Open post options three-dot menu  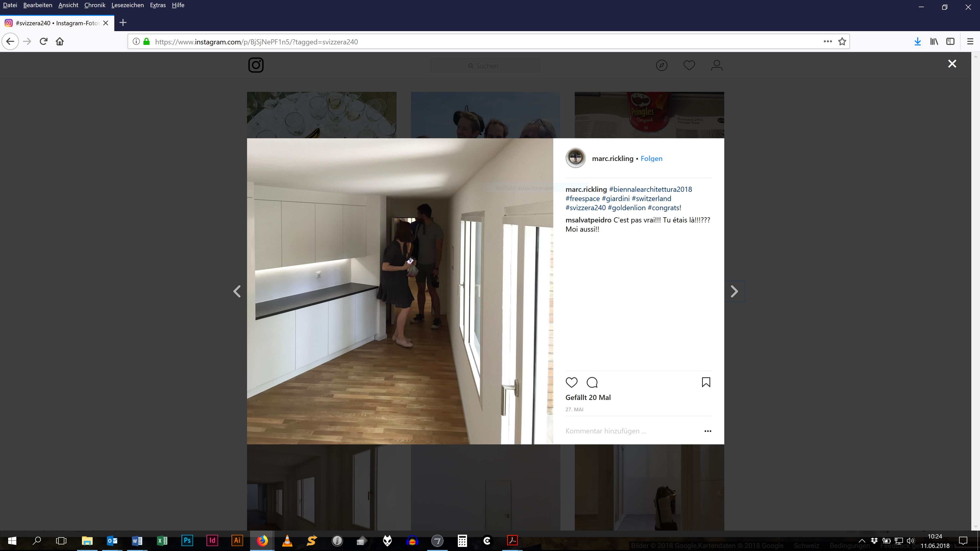click(708, 431)
